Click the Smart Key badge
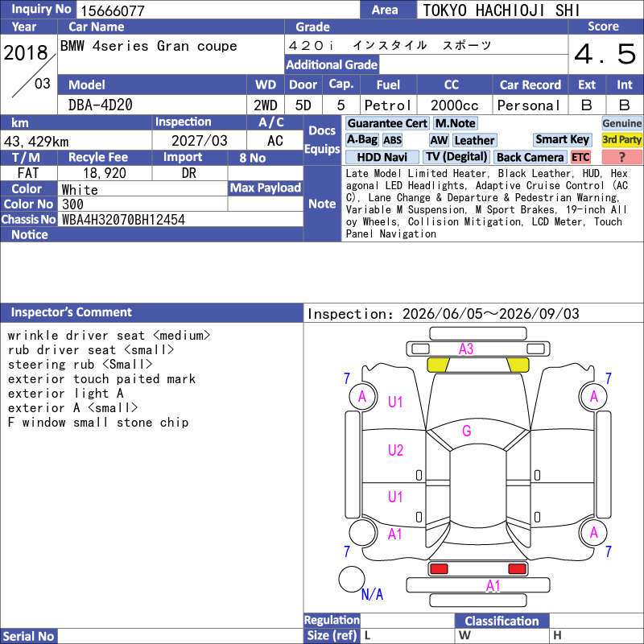Screen dimensions: 644x644 [562, 139]
